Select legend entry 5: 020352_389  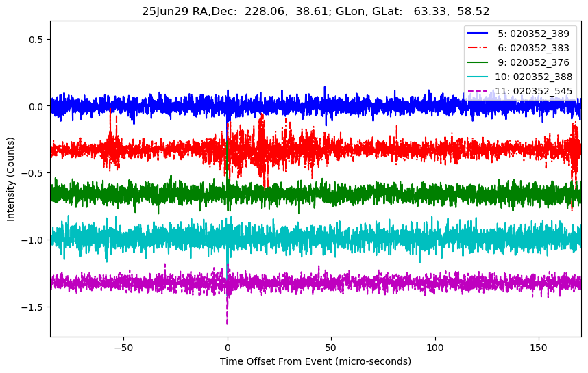click(534, 34)
